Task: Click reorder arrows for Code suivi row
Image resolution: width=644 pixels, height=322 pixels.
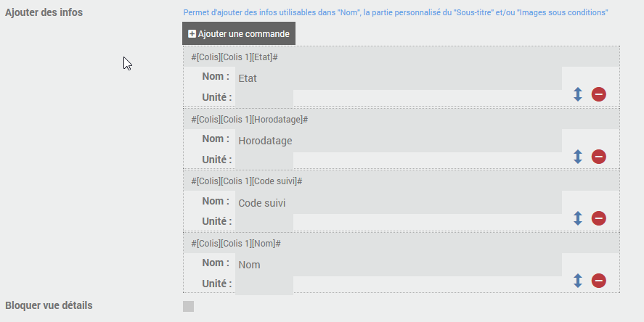Action: click(x=578, y=218)
